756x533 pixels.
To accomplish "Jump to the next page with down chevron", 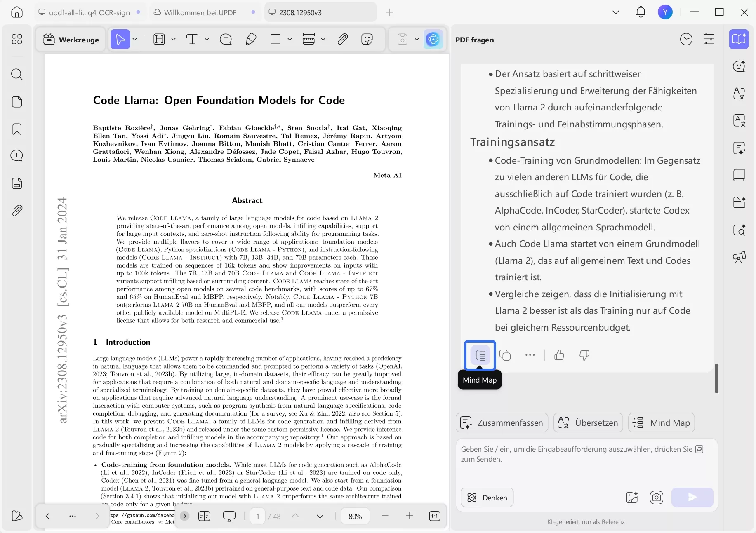I will (x=320, y=516).
